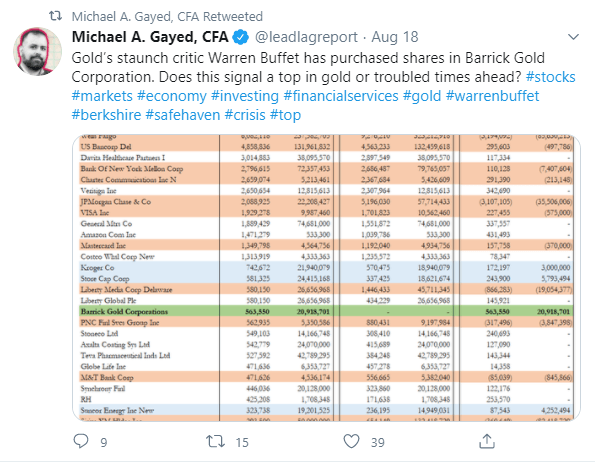Follow the #economy hashtag link
This screenshot has width=595, height=463.
point(172,96)
